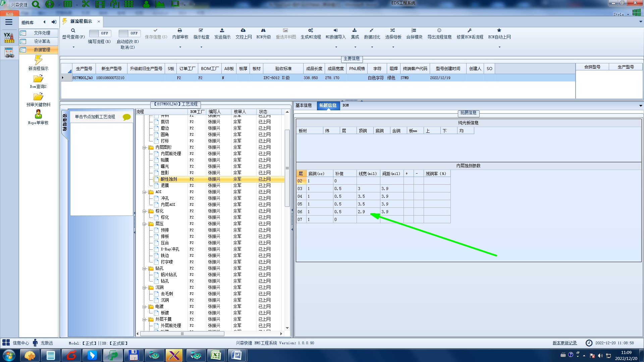The image size is (644, 362).
Task: Switch to the 基本信息 tab
Action: coord(304,105)
